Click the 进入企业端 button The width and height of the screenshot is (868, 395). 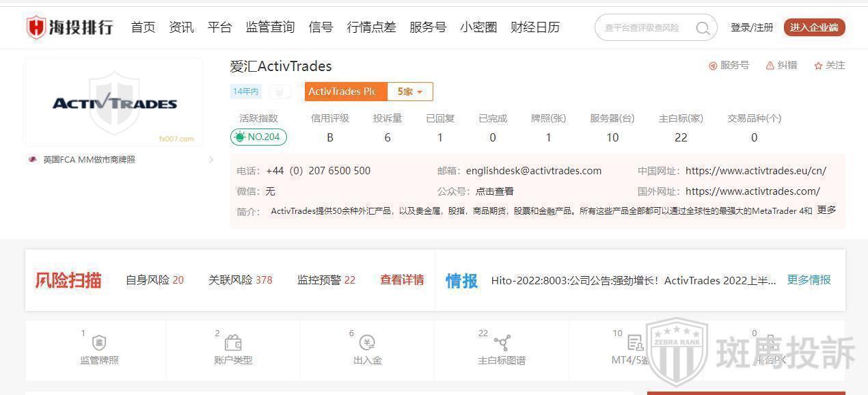click(x=814, y=27)
